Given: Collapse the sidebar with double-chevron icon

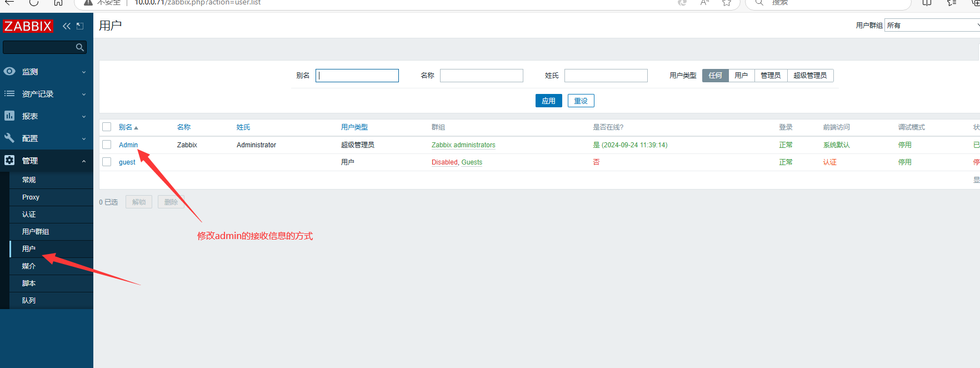Looking at the screenshot, I should (x=67, y=26).
